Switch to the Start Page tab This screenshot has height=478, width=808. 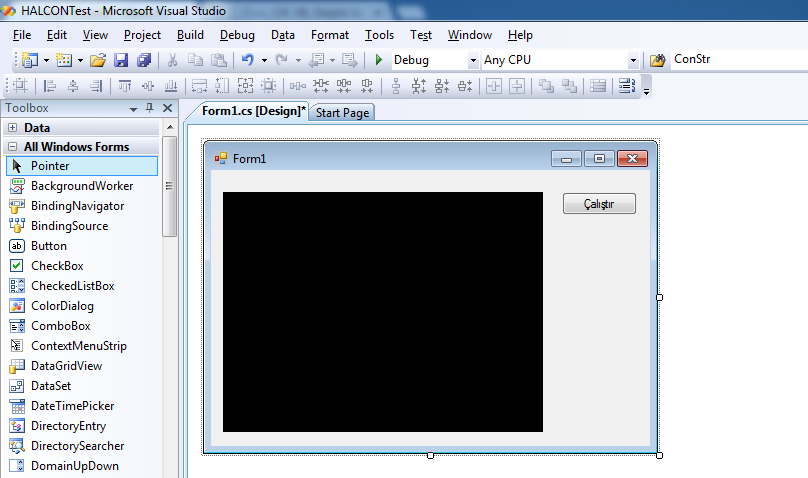342,113
